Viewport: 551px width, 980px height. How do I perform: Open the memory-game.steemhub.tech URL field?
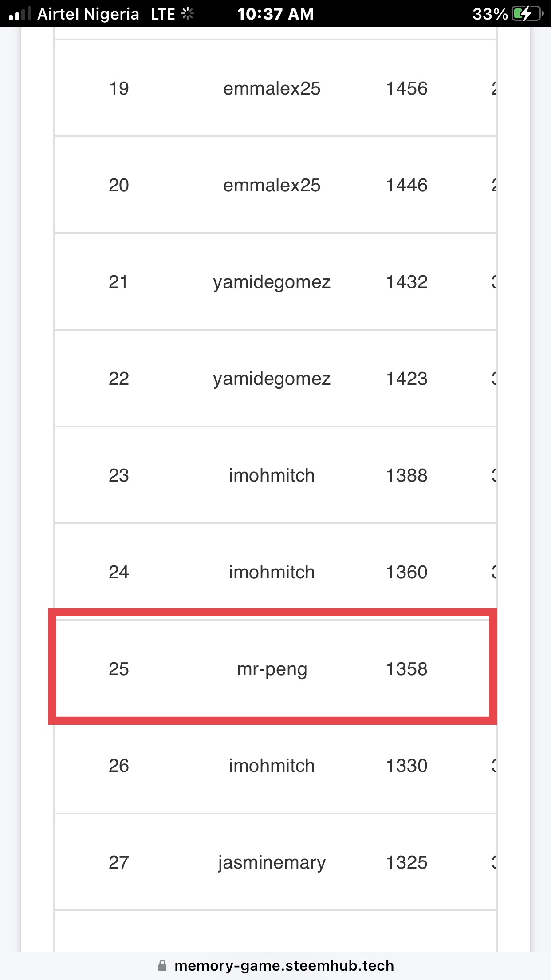pos(284,965)
